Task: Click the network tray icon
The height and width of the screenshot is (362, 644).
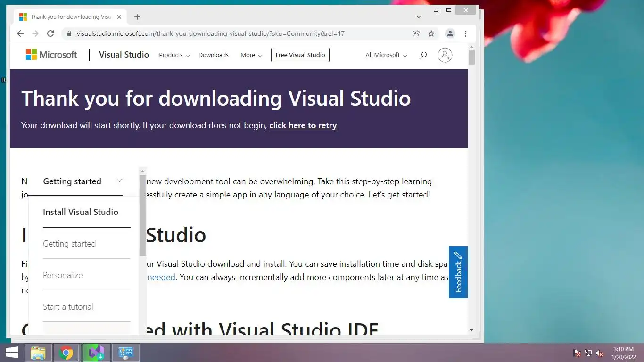Action: pos(588,353)
